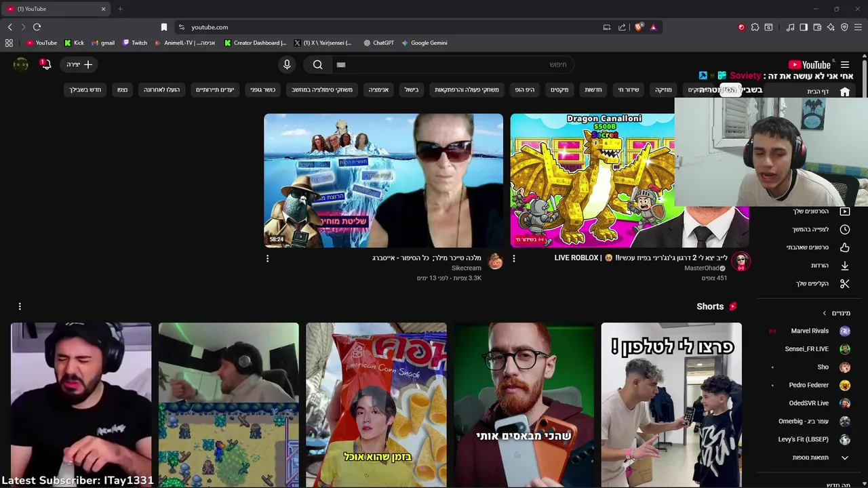Open Brave Shields lion icon

coord(639,27)
